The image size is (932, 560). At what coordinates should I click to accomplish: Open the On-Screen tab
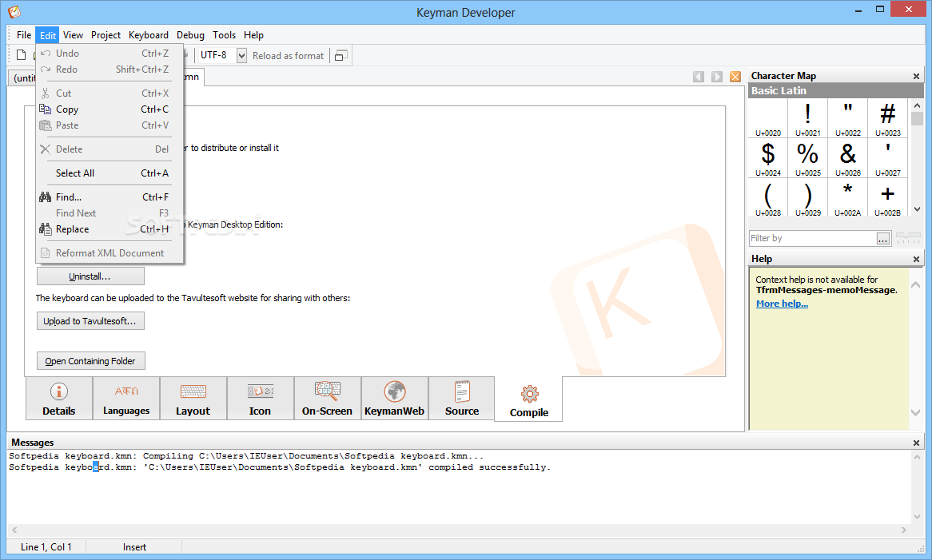[328, 399]
